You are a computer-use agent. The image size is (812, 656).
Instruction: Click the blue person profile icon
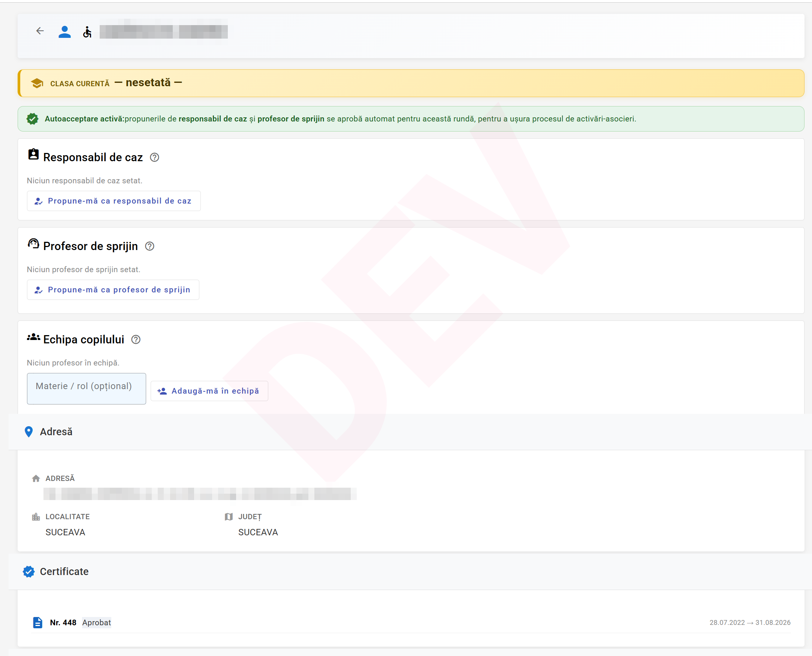[x=64, y=32]
